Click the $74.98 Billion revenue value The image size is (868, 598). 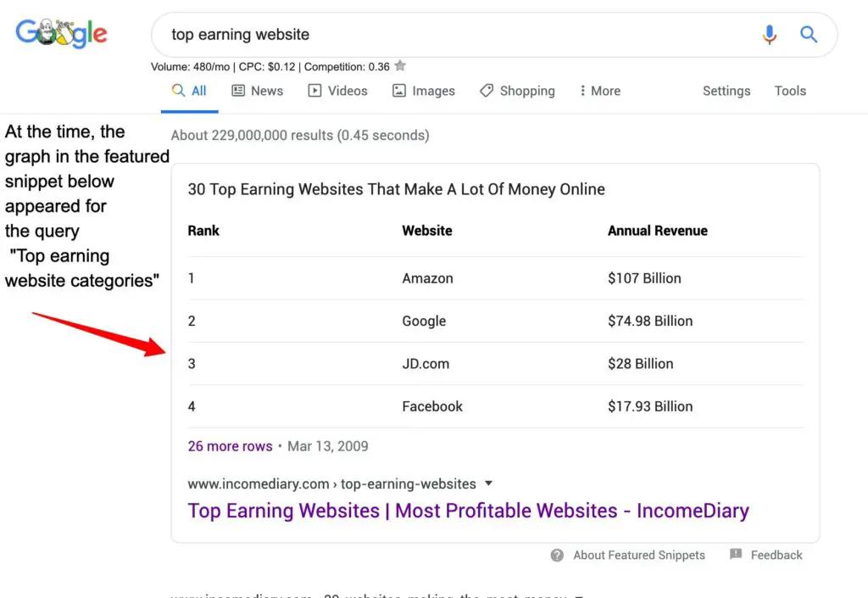coord(650,321)
